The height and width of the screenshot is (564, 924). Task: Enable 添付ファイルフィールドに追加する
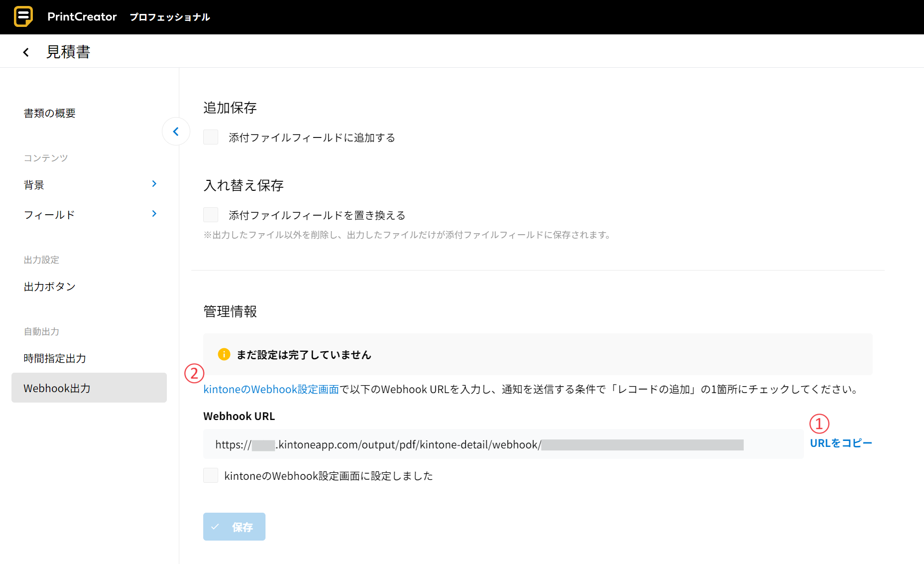coord(210,137)
